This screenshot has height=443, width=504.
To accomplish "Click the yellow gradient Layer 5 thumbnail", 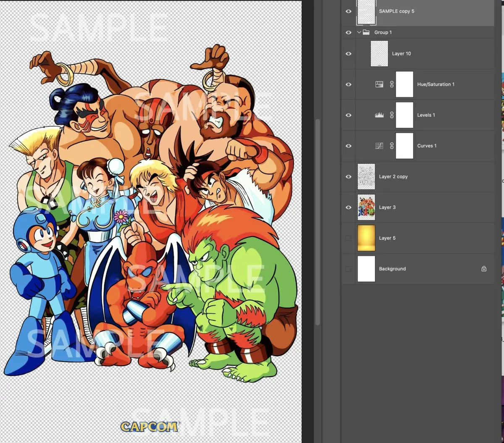I will tap(366, 238).
